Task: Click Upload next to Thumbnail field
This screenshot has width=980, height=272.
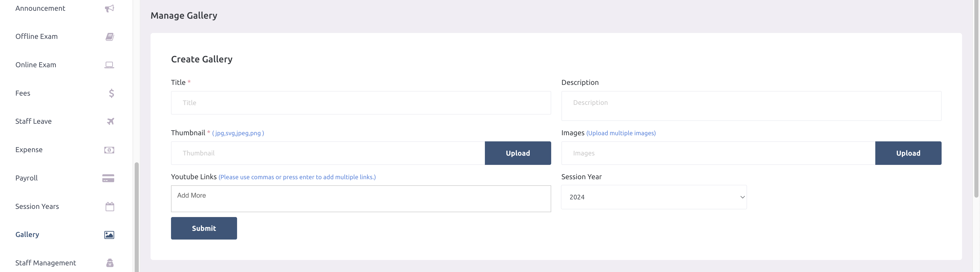Action: [x=518, y=153]
